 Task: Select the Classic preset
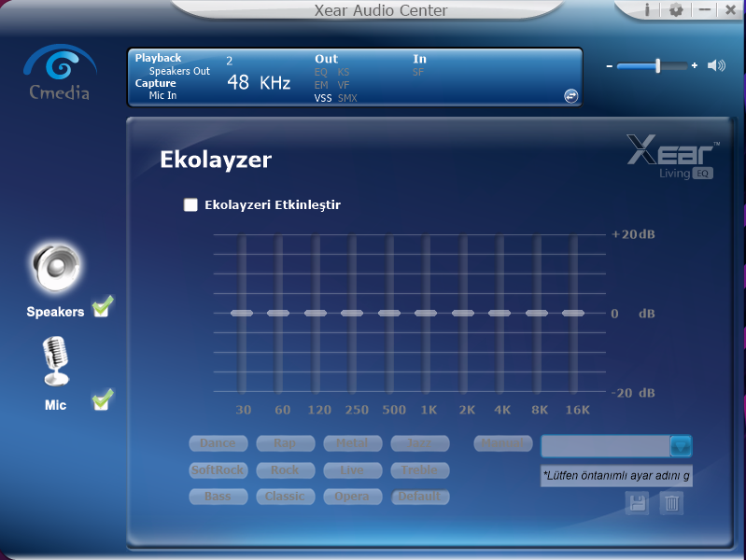[x=285, y=497]
